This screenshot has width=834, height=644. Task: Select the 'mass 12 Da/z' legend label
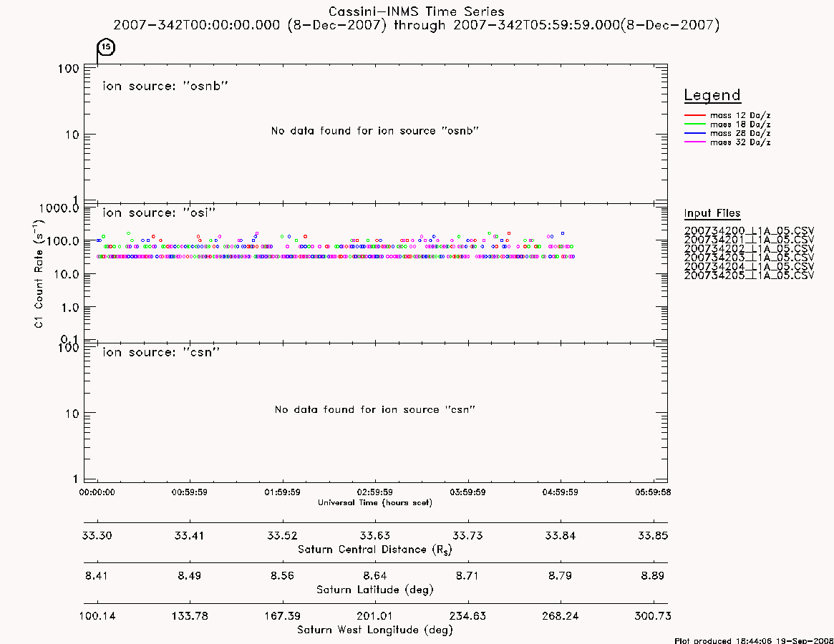(740, 115)
